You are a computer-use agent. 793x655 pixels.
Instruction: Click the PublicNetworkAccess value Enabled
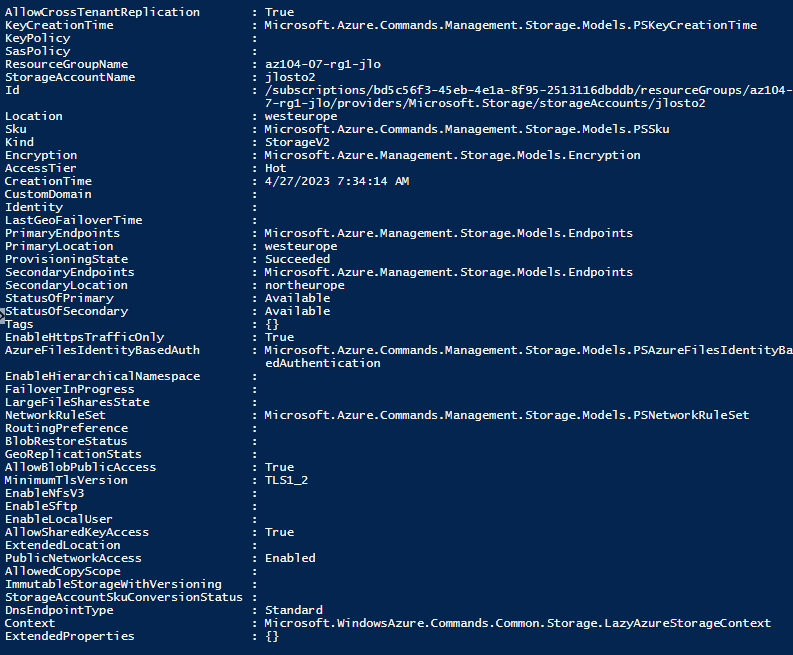(x=290, y=558)
